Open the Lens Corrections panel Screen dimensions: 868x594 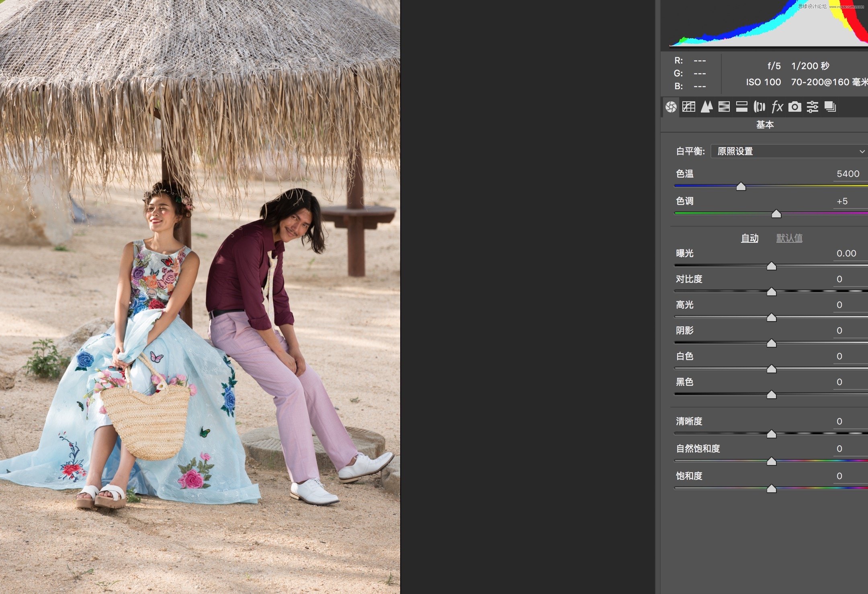click(759, 107)
